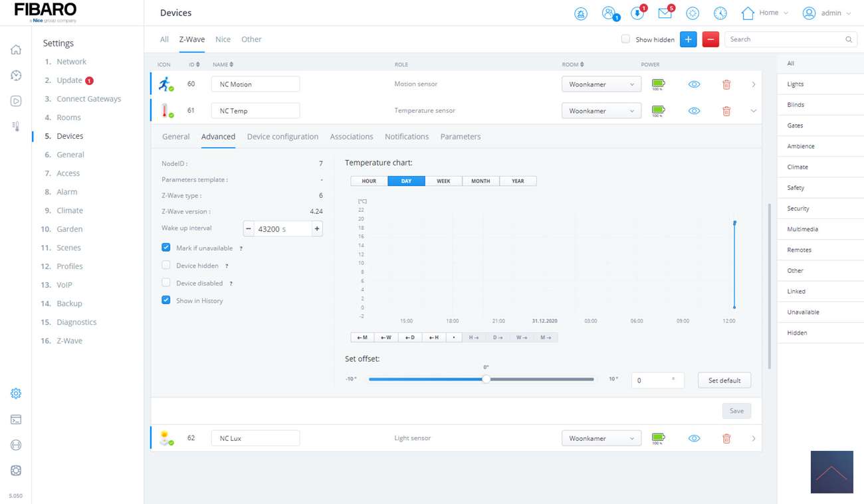Click the clock icon in top bar
The image size is (864, 504).
720,13
